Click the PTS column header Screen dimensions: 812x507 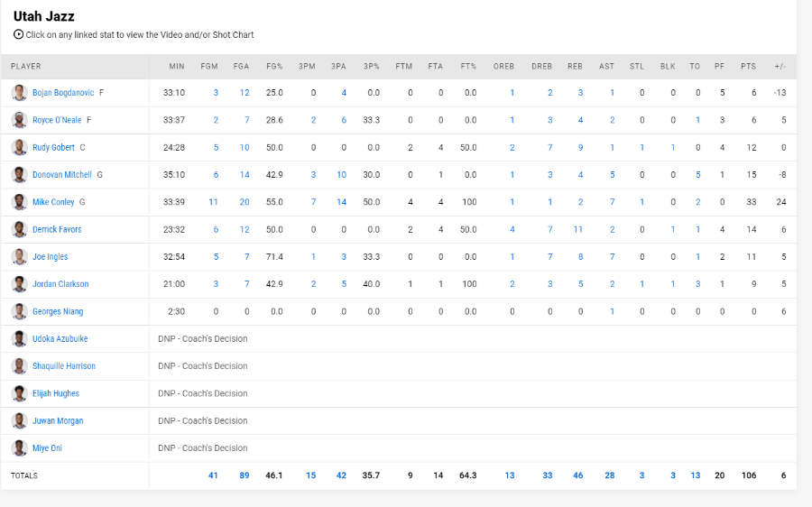point(748,66)
